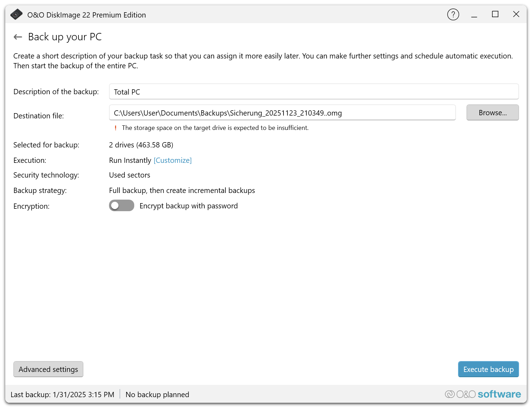Open Advanced settings
The height and width of the screenshot is (408, 532).
[x=48, y=369]
